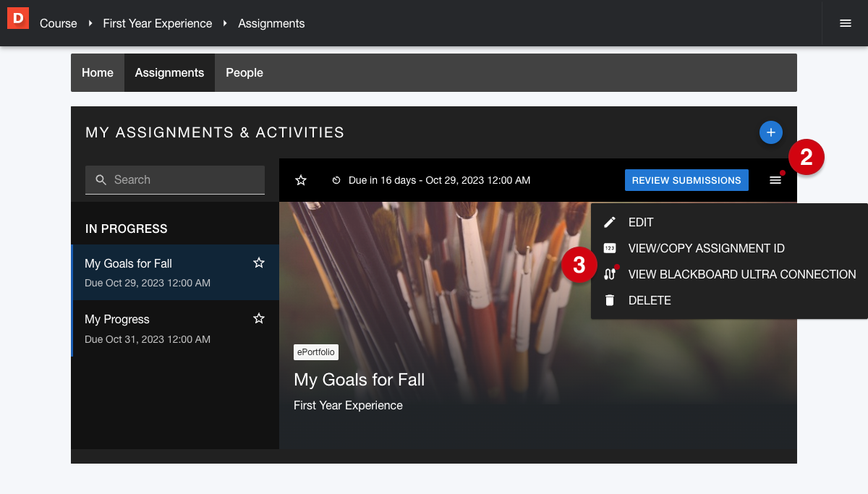The width and height of the screenshot is (868, 494).
Task: Star My Goals for Fall in list
Action: click(x=259, y=263)
